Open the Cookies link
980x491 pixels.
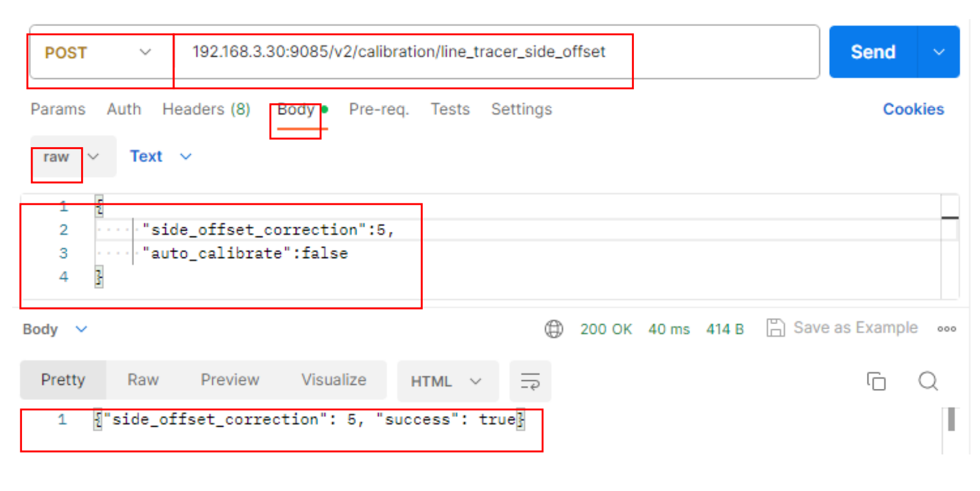(x=913, y=110)
